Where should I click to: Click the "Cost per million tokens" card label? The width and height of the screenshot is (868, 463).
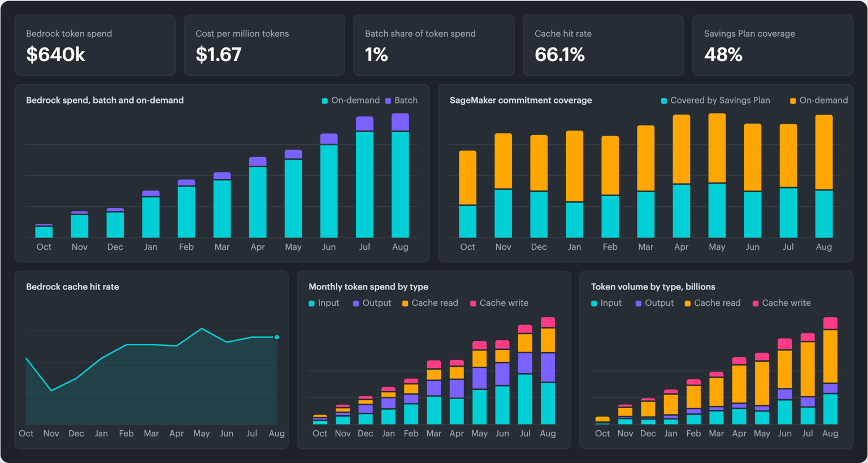click(x=242, y=33)
